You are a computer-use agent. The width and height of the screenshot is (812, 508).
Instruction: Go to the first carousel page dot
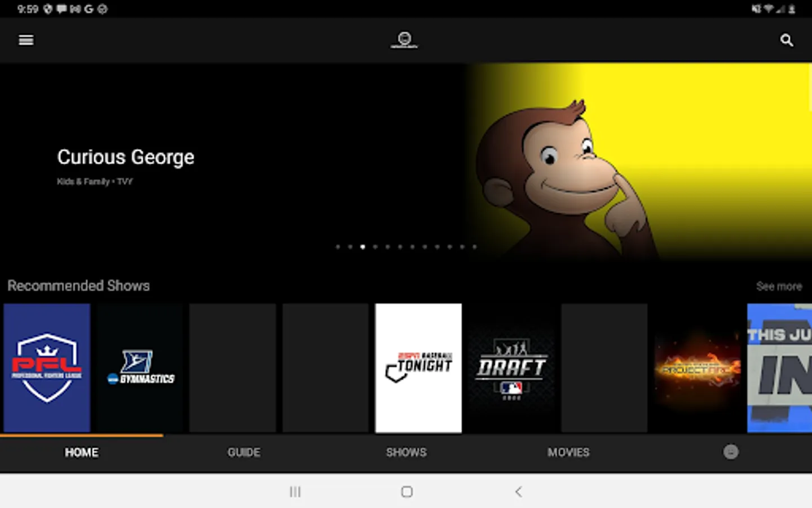coord(338,247)
